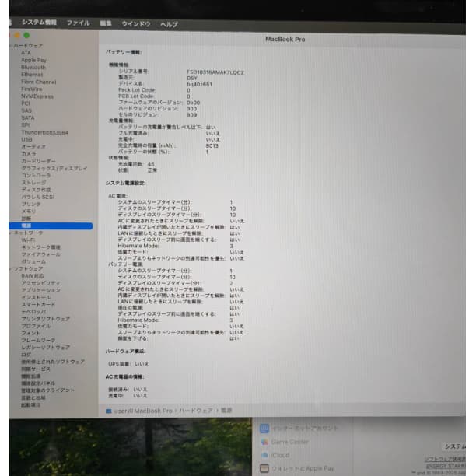
Task: Select メモリ in the sidebar
Action: tap(29, 212)
